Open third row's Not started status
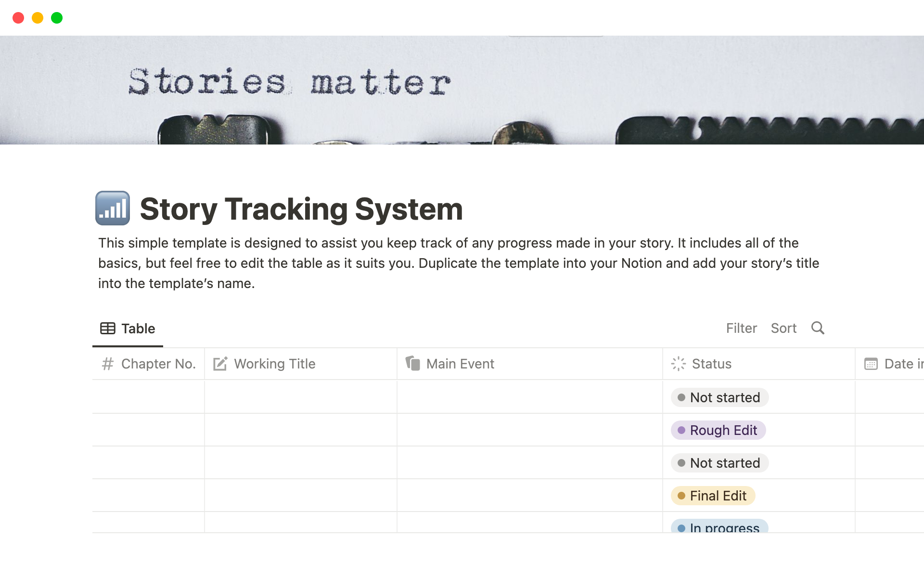The height and width of the screenshot is (578, 924). [719, 463]
